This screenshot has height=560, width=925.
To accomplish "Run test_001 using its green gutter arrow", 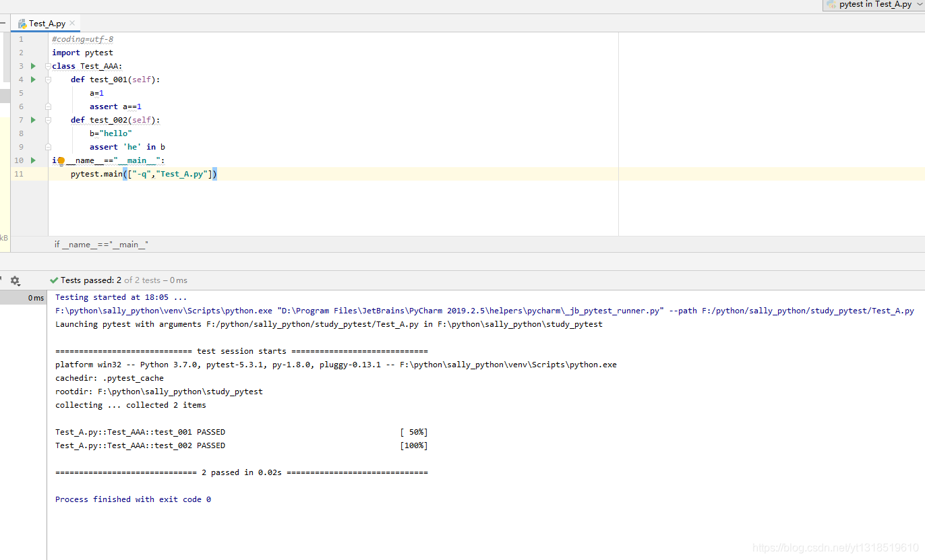I will click(x=32, y=79).
